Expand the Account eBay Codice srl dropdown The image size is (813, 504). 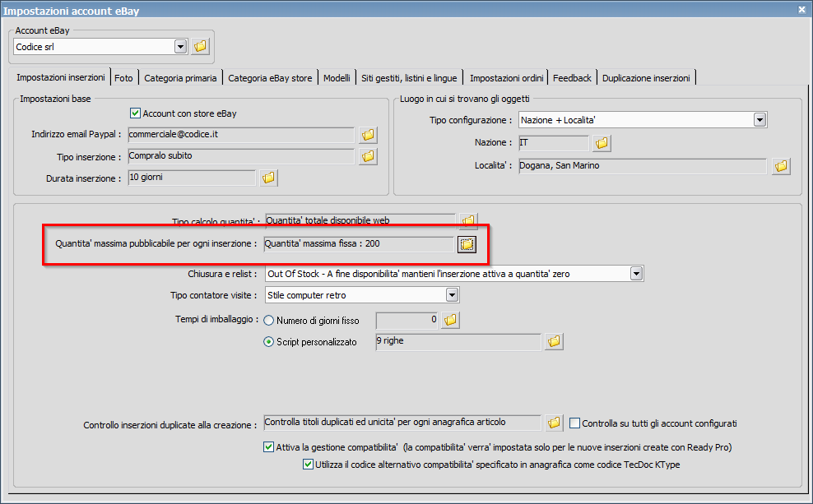(180, 47)
